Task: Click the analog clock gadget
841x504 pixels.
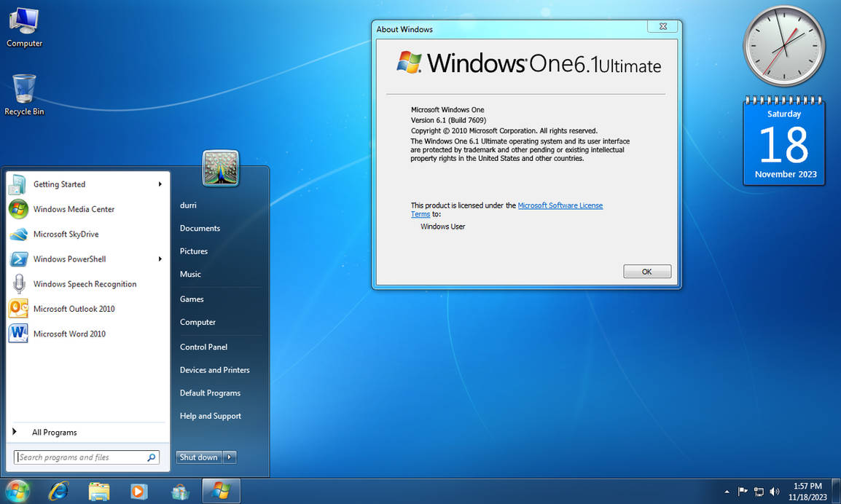Action: 783,46
